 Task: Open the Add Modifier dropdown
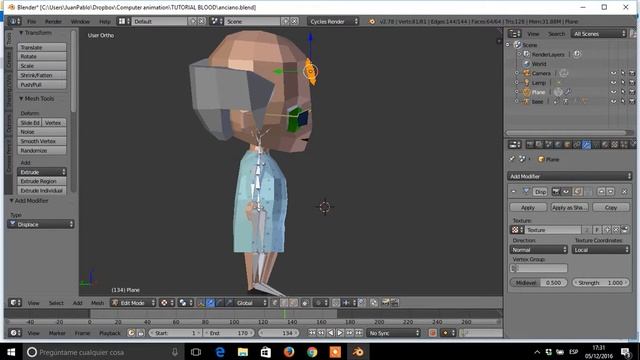569,176
